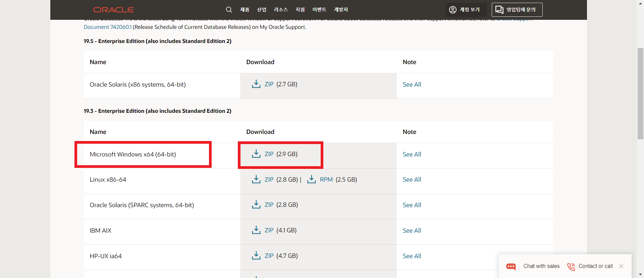Viewport: 644px width, 278px height.
Task: Open the 리소스 menu
Action: click(x=281, y=10)
